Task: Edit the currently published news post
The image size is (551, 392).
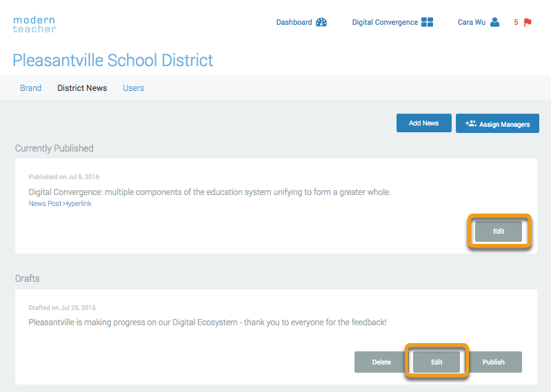Action: click(499, 231)
